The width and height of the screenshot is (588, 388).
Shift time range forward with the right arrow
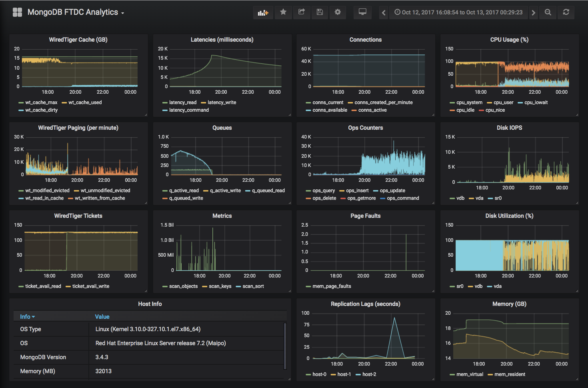tap(533, 12)
